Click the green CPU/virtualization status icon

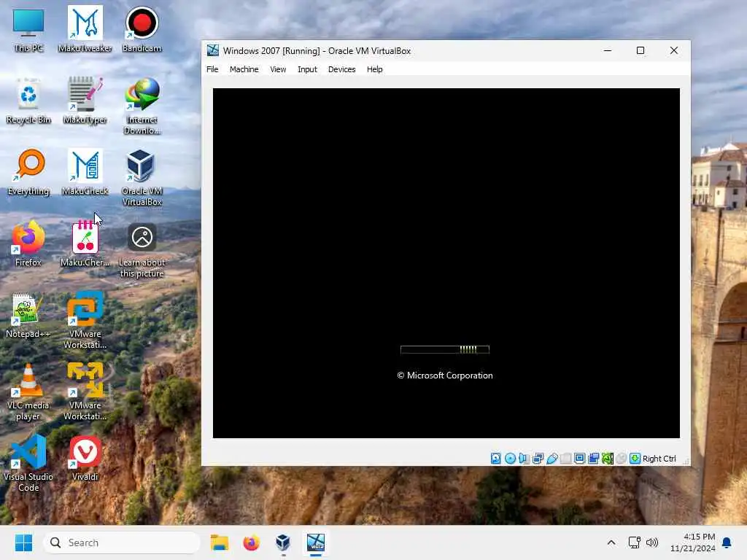coord(608,459)
